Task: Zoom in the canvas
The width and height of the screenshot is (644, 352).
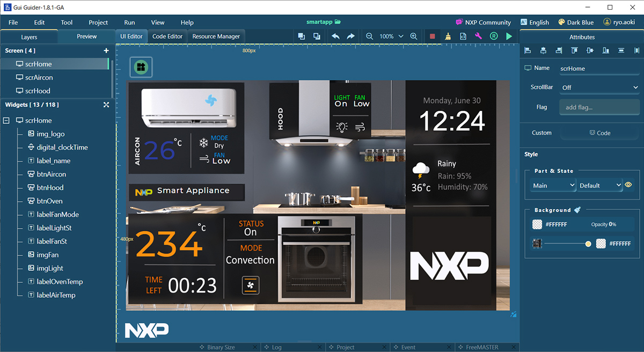Action: tap(414, 36)
